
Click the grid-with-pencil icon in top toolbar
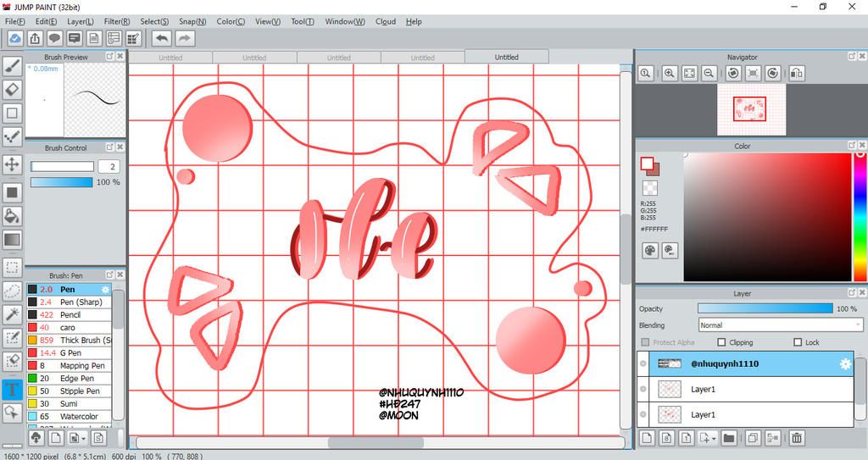tap(133, 38)
